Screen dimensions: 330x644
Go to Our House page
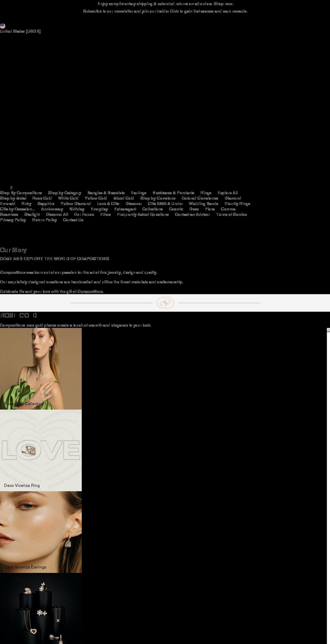[84, 214]
